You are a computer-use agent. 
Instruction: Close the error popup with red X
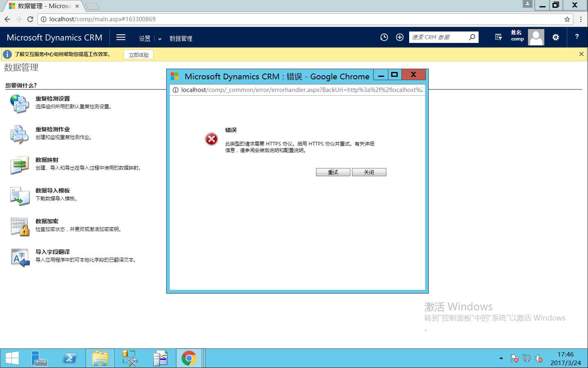pyautogui.click(x=414, y=74)
